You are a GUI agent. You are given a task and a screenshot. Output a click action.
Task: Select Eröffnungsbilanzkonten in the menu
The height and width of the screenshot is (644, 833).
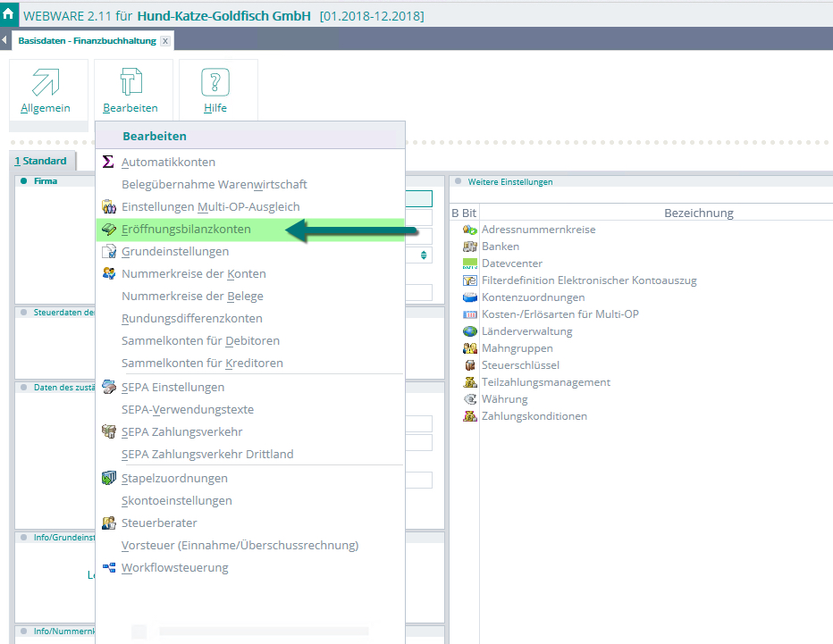point(186,230)
